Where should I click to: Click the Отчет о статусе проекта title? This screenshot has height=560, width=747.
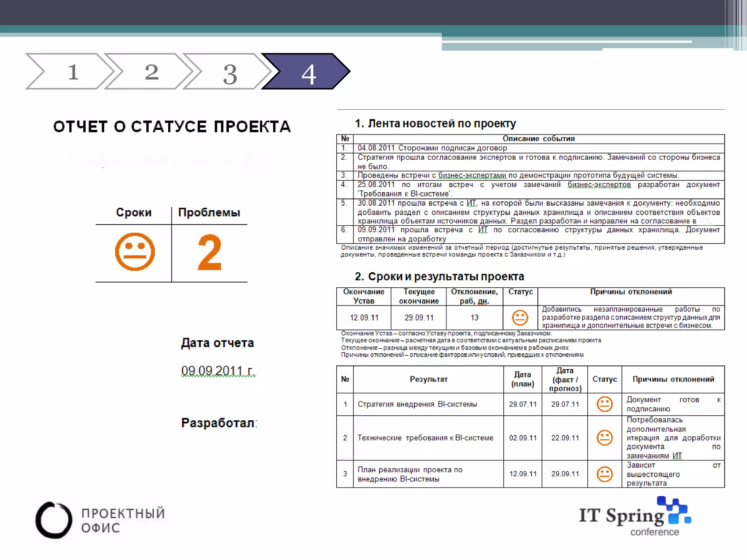[172, 127]
